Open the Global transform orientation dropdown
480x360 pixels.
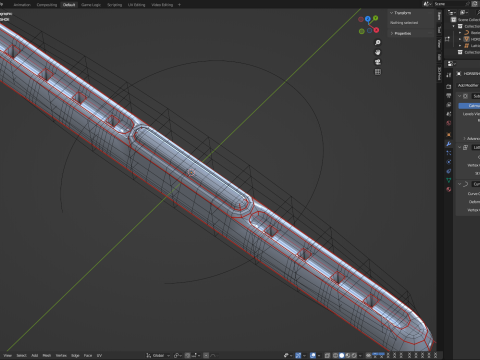coord(158,355)
